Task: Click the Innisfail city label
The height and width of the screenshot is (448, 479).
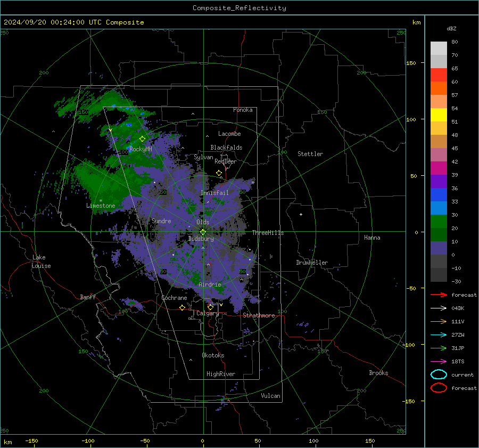Action: click(x=214, y=193)
